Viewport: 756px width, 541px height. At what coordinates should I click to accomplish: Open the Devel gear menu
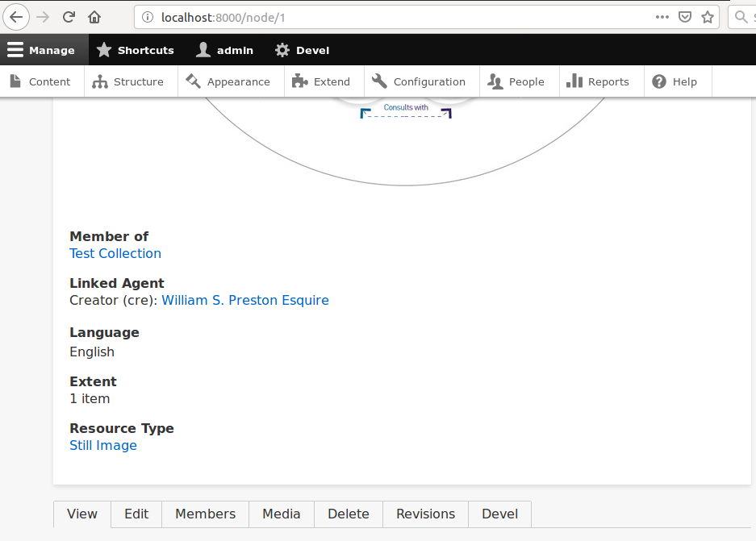[302, 50]
